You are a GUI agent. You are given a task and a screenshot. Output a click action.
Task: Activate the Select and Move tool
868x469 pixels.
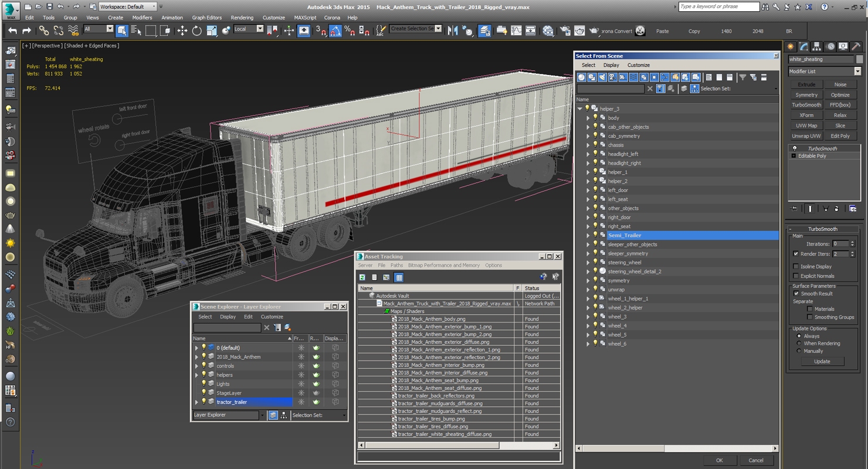pos(182,30)
